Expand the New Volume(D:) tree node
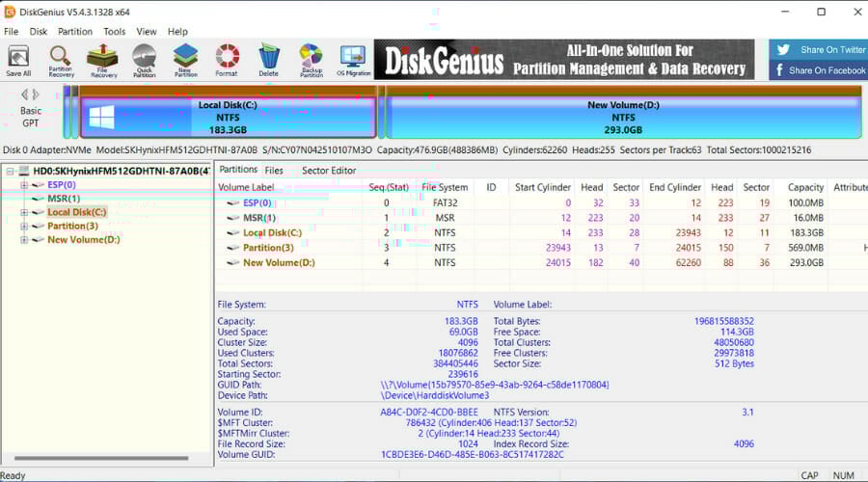The image size is (868, 482). tap(24, 240)
